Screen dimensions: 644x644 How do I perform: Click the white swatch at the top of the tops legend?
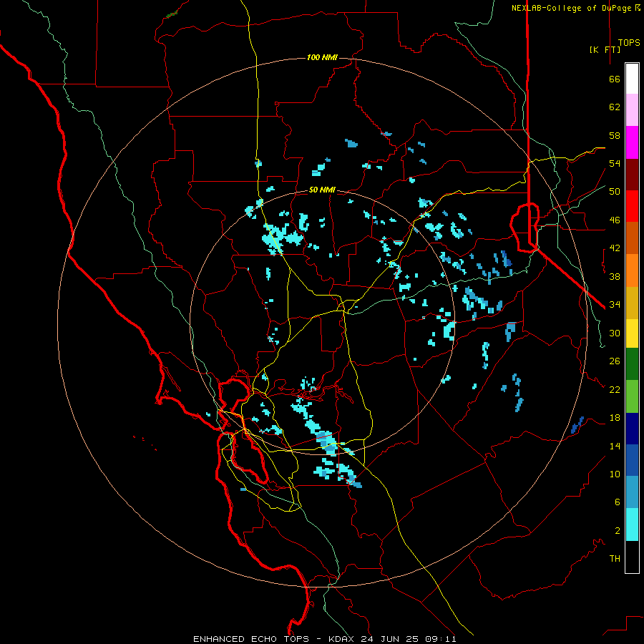pyautogui.click(x=632, y=79)
